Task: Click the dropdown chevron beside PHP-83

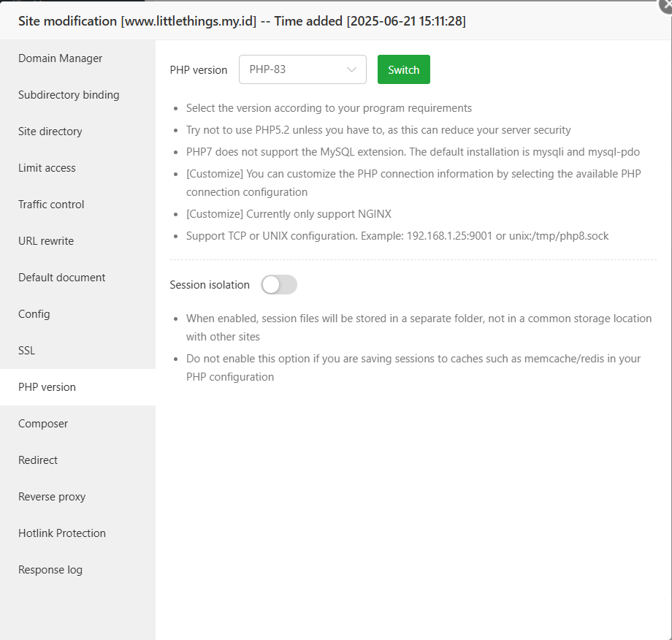Action: coord(353,69)
